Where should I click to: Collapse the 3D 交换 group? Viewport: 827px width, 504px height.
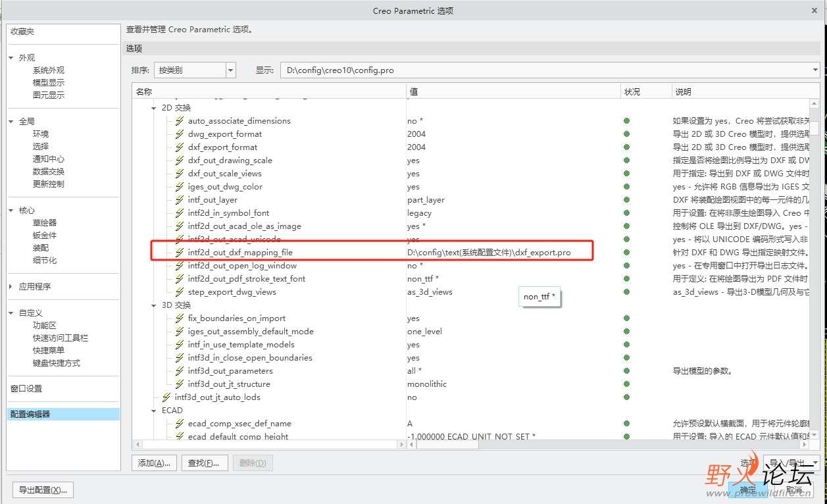154,305
